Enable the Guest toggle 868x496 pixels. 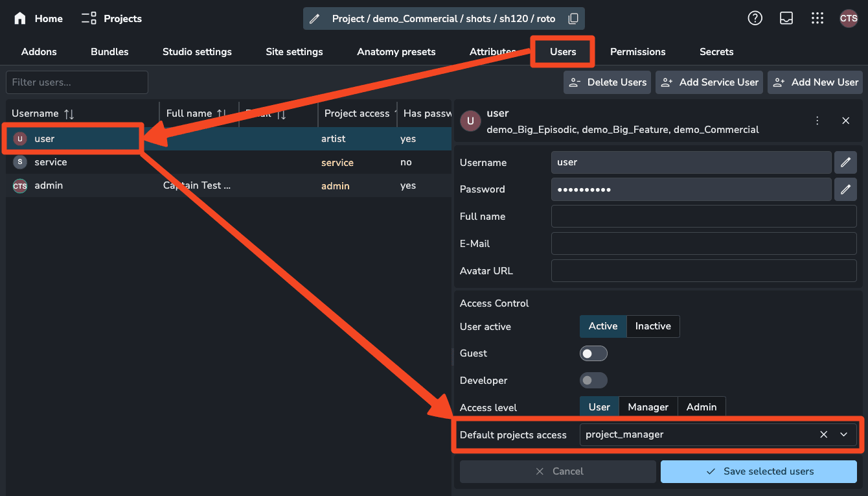[593, 353]
